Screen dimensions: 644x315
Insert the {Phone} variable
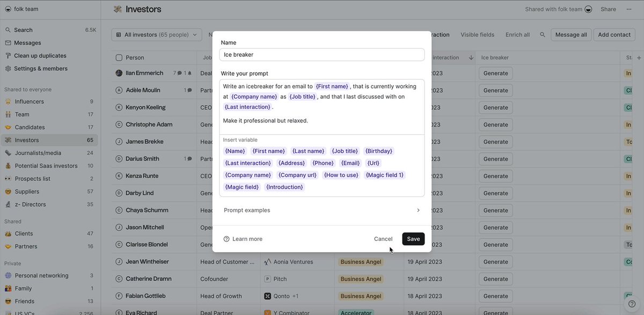323,163
